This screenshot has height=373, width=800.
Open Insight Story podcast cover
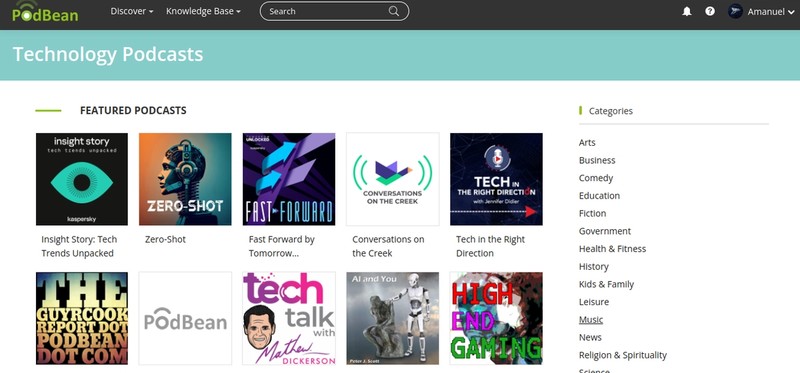point(82,179)
